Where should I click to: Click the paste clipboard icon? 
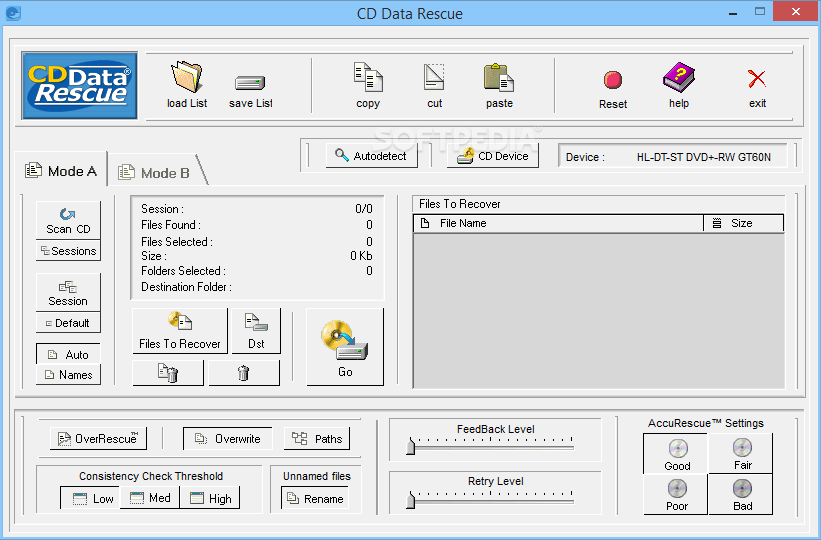tap(498, 78)
